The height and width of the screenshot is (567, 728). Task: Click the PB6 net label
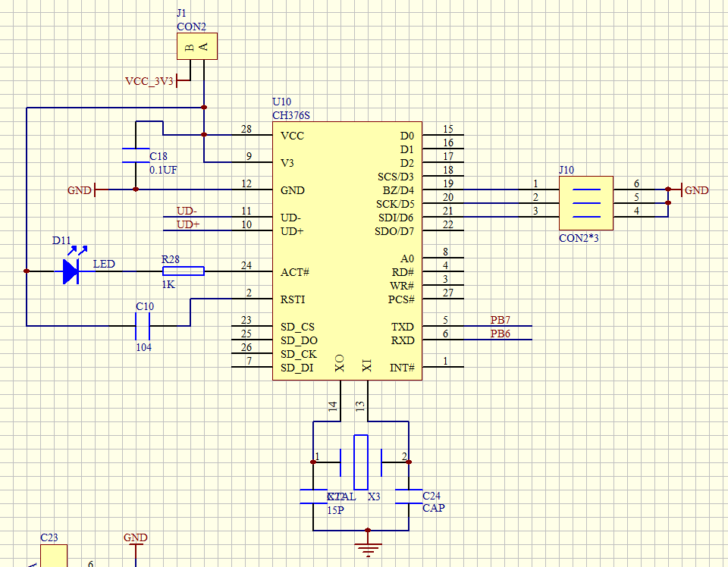(500, 334)
